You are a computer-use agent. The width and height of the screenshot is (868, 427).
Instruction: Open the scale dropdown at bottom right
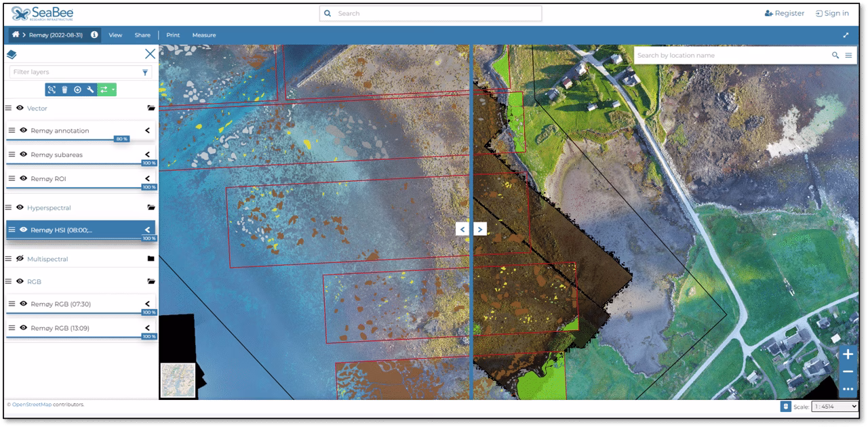pyautogui.click(x=835, y=405)
